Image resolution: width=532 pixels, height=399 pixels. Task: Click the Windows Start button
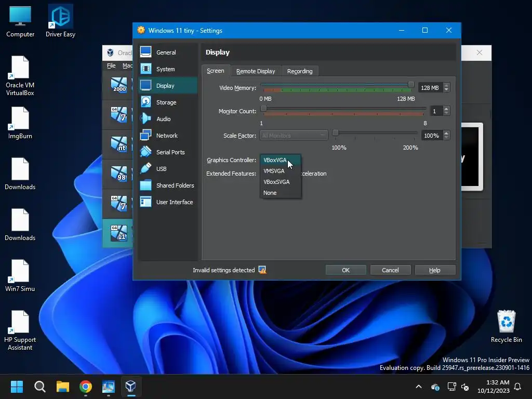pyautogui.click(x=17, y=387)
